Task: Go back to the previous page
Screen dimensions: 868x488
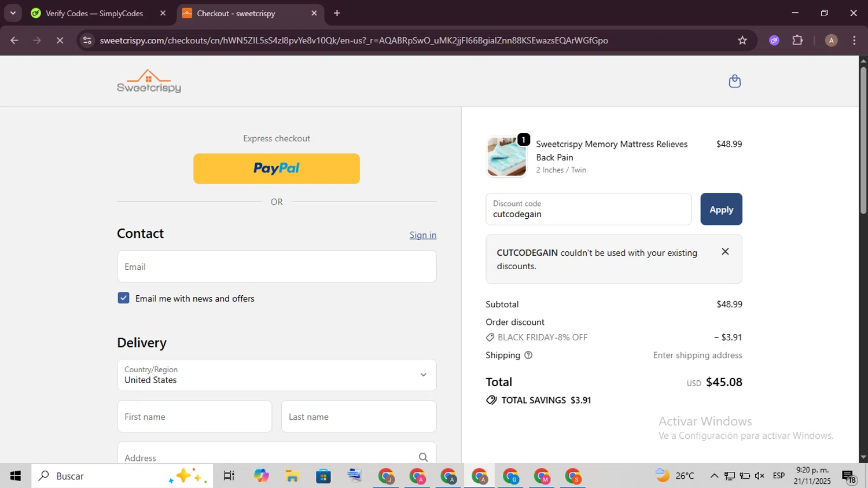Action: (14, 40)
